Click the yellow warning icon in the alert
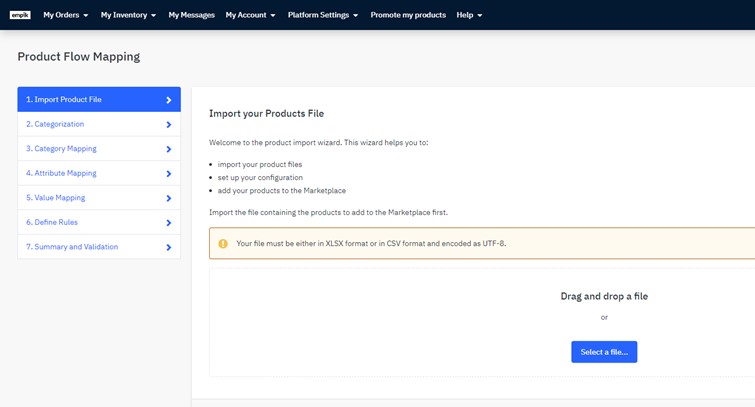The height and width of the screenshot is (407, 755). coord(223,243)
